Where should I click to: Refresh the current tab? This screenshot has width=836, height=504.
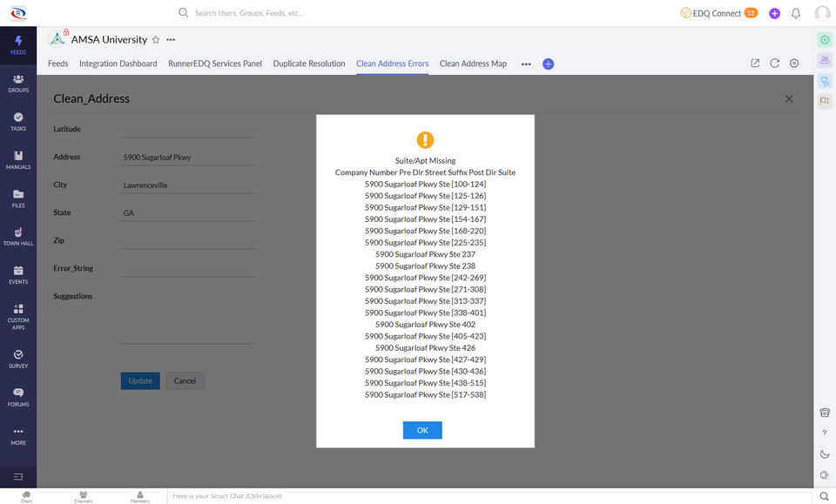[x=775, y=64]
